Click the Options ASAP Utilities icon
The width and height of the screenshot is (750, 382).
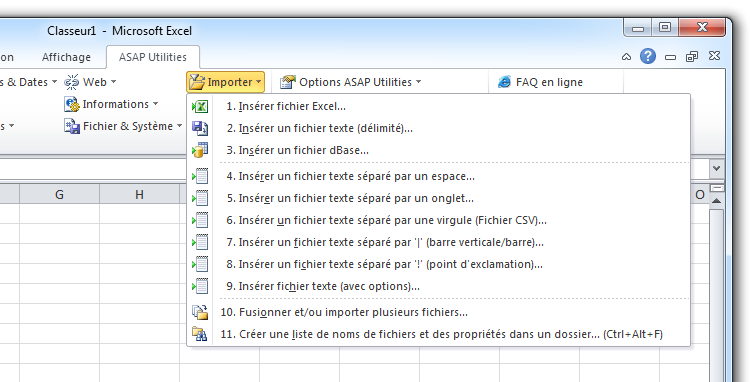pyautogui.click(x=287, y=82)
